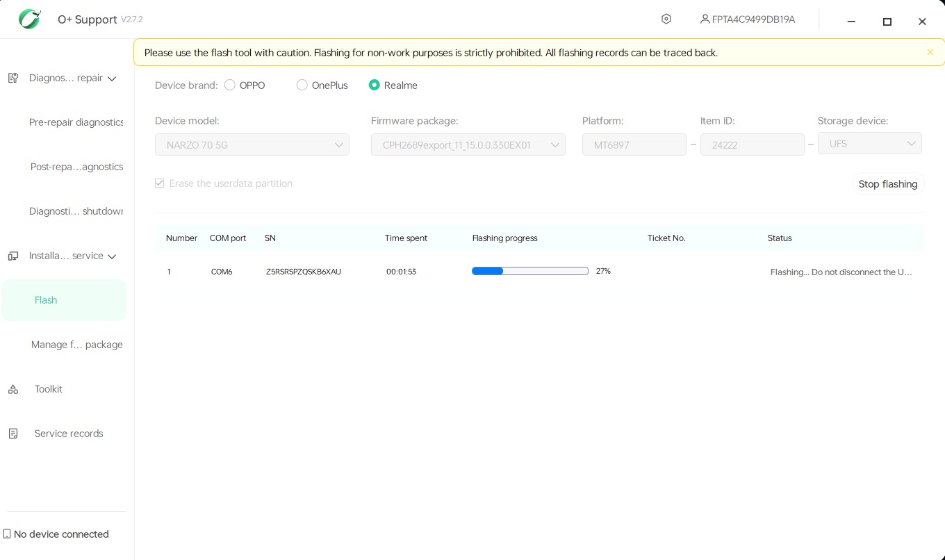Click the Number column header

pos(181,238)
